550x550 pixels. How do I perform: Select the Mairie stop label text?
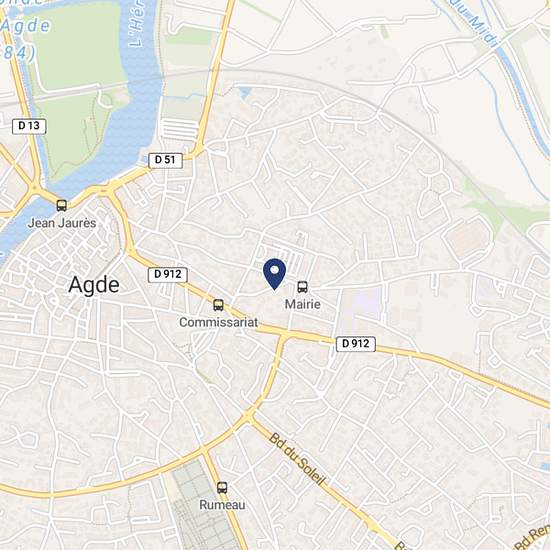(x=302, y=304)
